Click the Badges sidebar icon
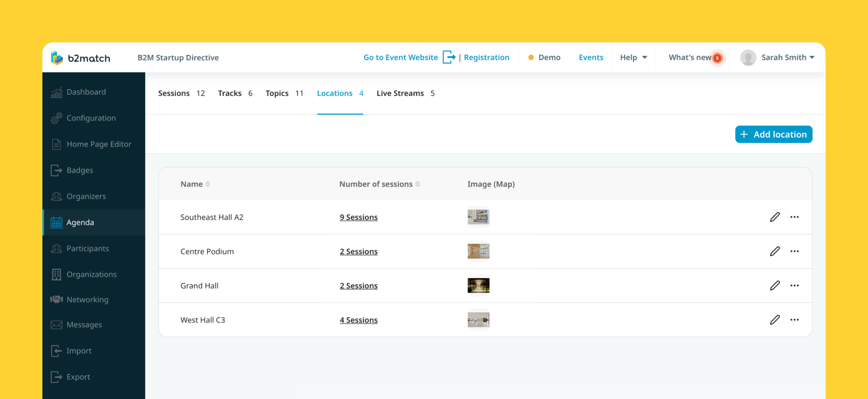Image resolution: width=868 pixels, height=399 pixels. pos(56,170)
